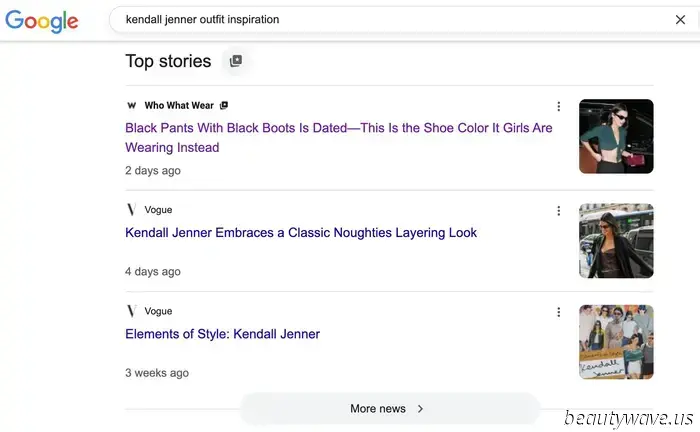Click the stacked-cards icon next to Top stories

[x=236, y=61]
